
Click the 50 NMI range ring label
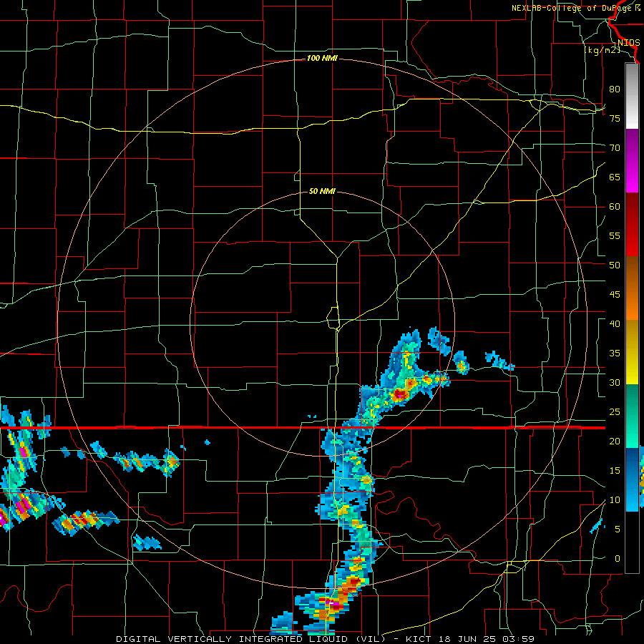pyautogui.click(x=322, y=191)
